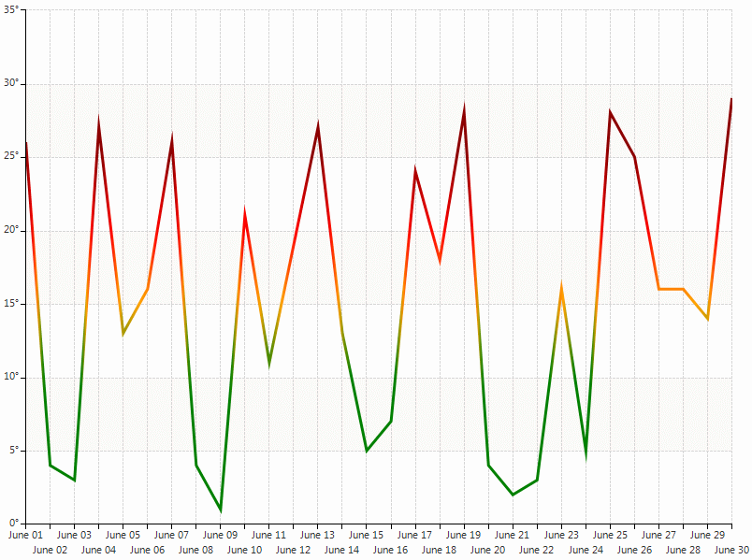Select the June 10 peak data point

point(245,216)
